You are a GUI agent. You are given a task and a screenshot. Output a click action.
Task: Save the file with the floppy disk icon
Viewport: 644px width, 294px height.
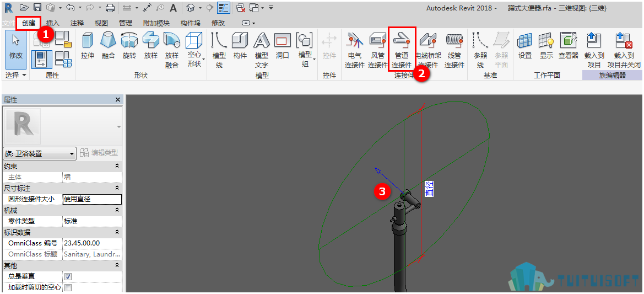37,7
